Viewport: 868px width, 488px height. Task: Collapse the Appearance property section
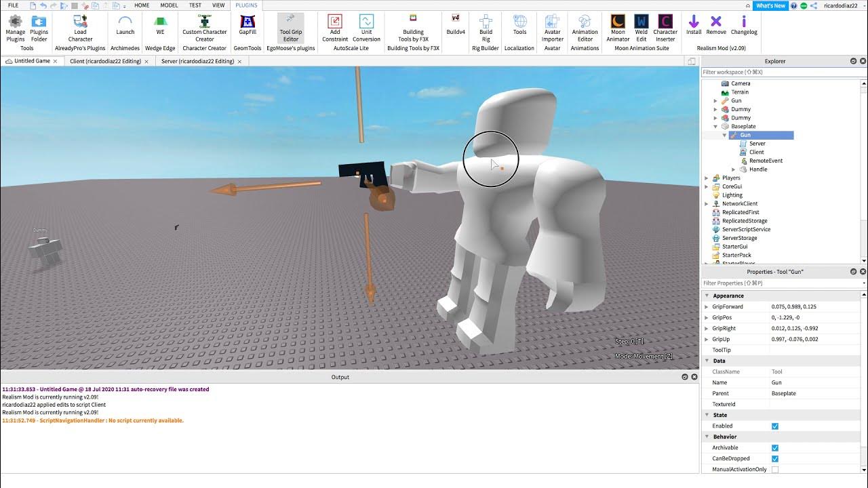707,296
